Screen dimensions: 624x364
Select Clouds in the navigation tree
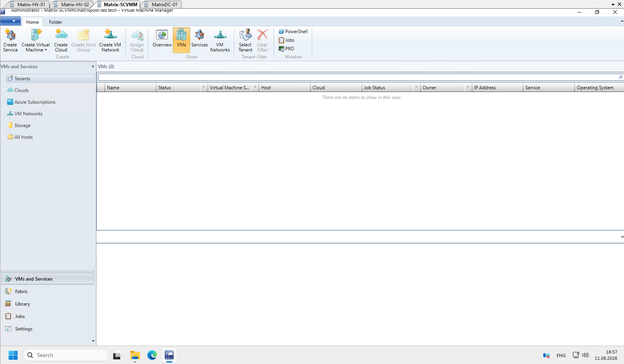point(18,90)
